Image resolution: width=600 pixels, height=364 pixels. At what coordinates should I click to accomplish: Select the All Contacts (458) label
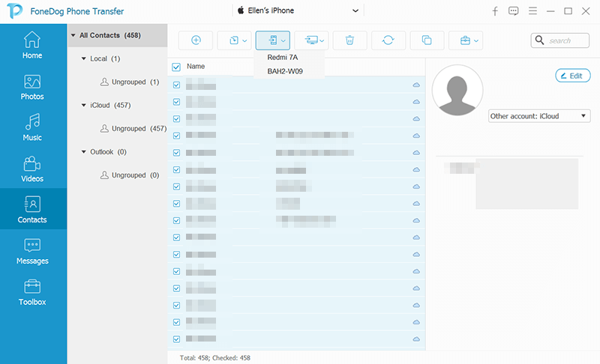click(110, 35)
